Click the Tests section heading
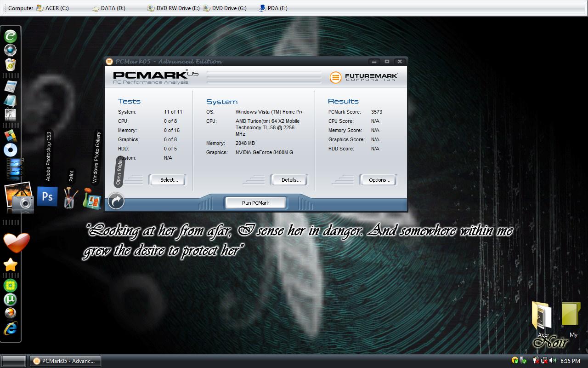 coord(129,101)
